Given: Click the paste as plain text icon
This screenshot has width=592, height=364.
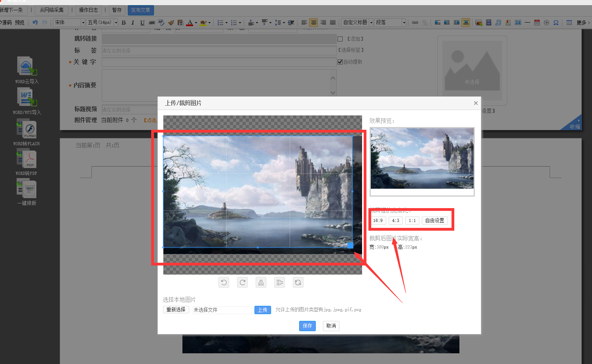Looking at the screenshot, I should click(x=180, y=23).
